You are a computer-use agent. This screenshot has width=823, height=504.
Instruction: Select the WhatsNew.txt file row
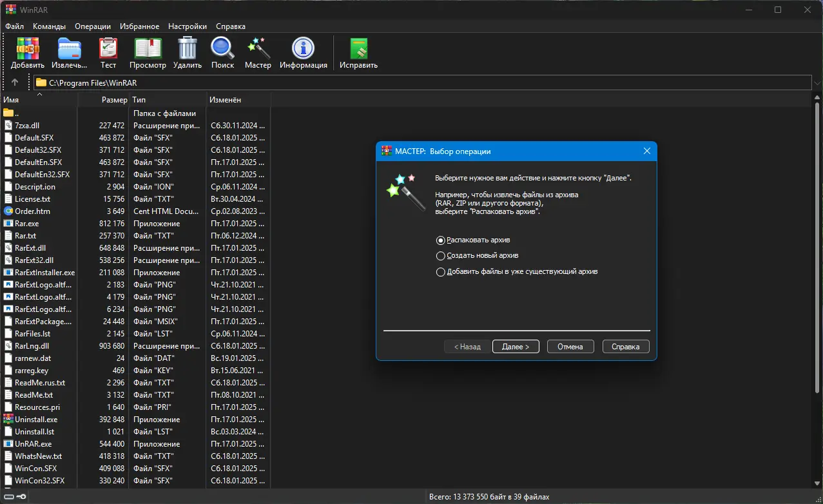(135, 456)
